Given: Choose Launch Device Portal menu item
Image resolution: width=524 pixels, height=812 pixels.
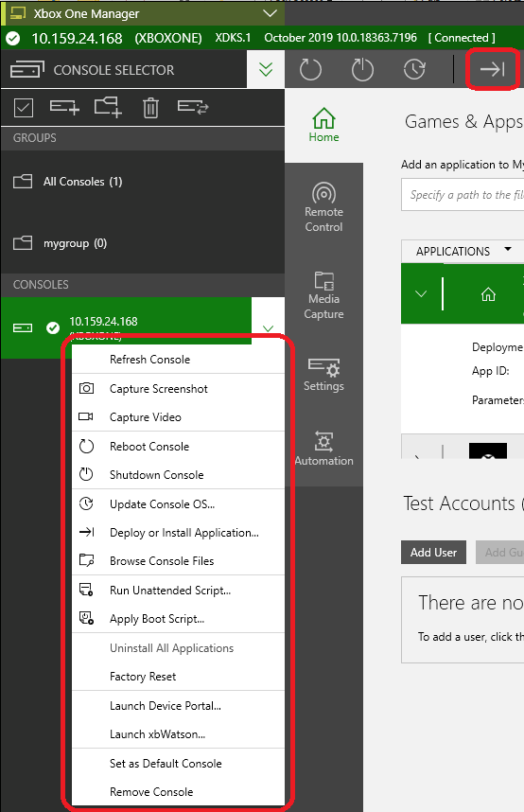Looking at the screenshot, I should (178, 706).
